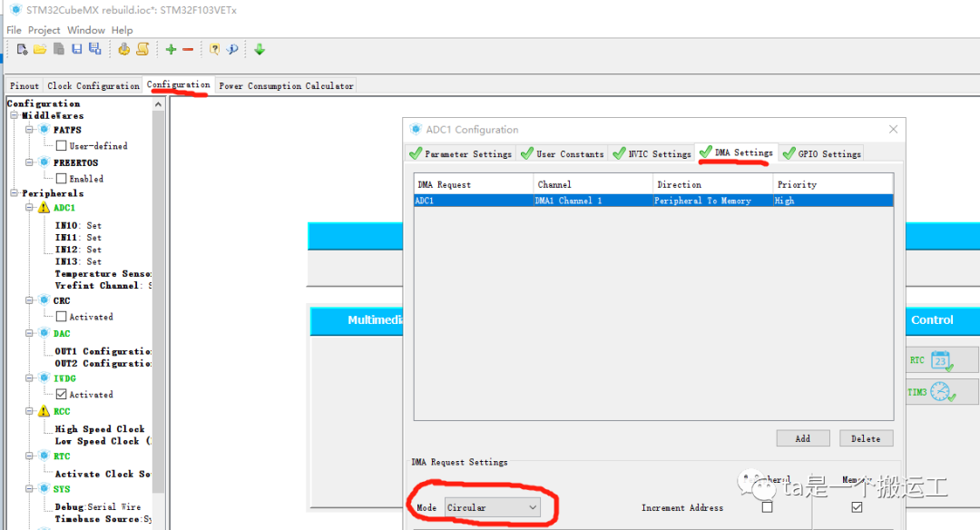The image size is (980, 530).
Task: Click the Direction column header
Action: pos(712,184)
